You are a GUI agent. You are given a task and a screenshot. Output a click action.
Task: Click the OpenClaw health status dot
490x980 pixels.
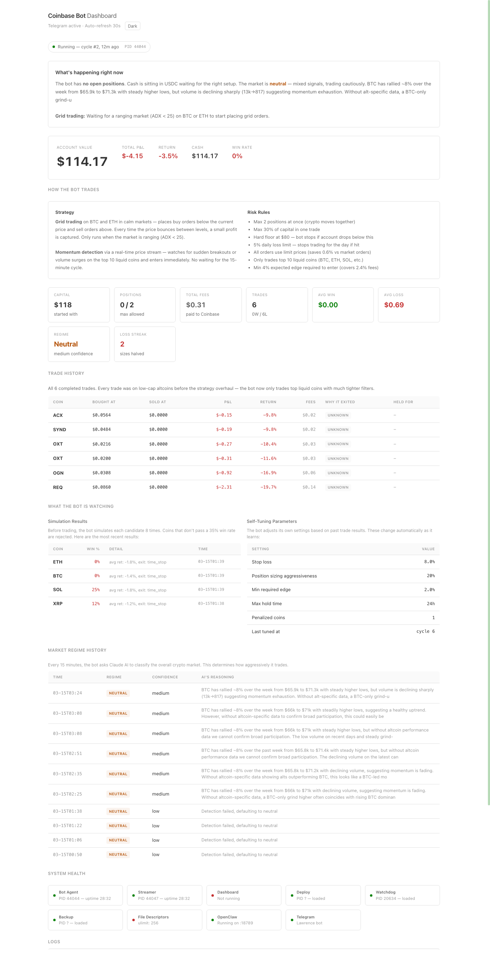tap(213, 920)
